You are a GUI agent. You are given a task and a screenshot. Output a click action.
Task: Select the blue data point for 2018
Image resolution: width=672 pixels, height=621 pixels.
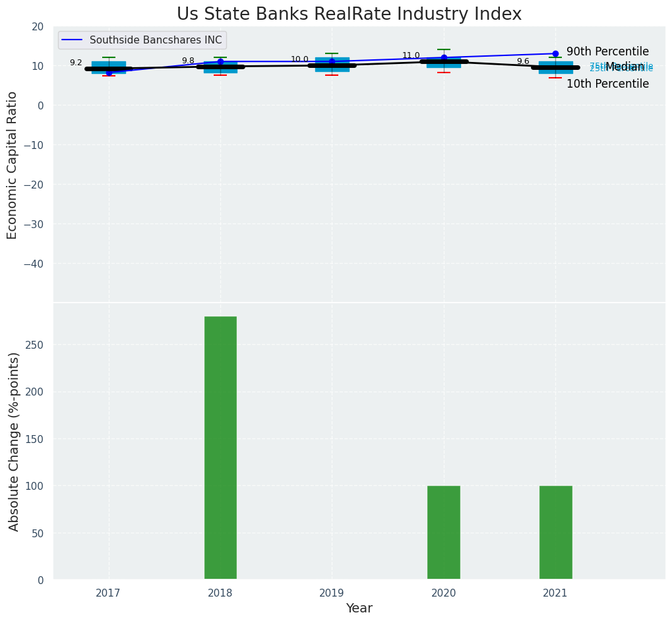click(220, 61)
